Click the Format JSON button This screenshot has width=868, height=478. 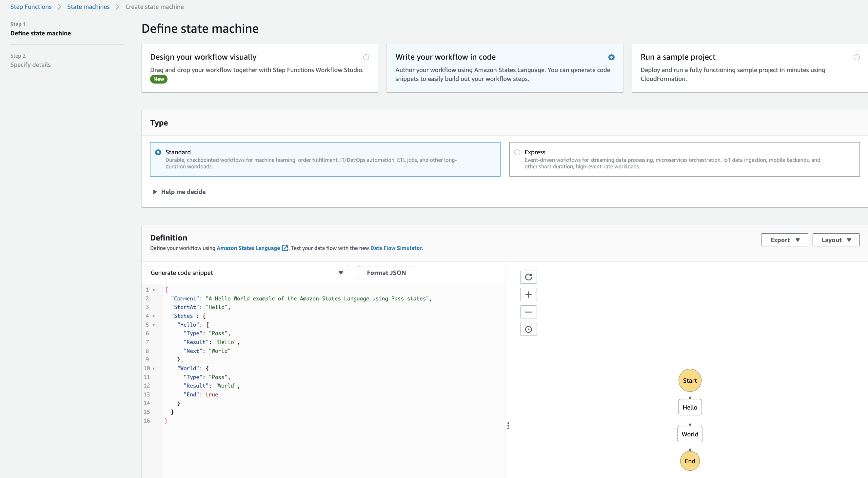click(x=386, y=273)
